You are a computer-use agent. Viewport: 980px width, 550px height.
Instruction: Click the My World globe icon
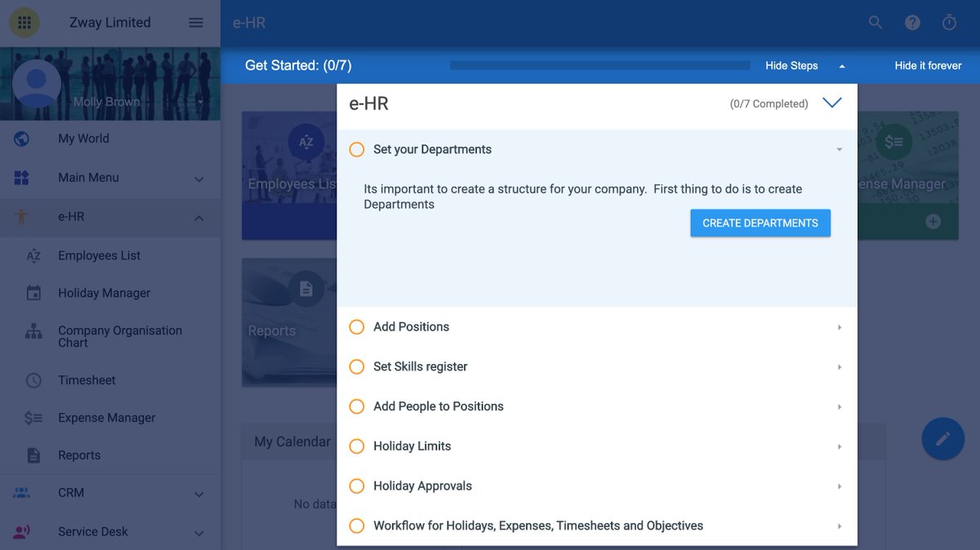click(x=22, y=139)
